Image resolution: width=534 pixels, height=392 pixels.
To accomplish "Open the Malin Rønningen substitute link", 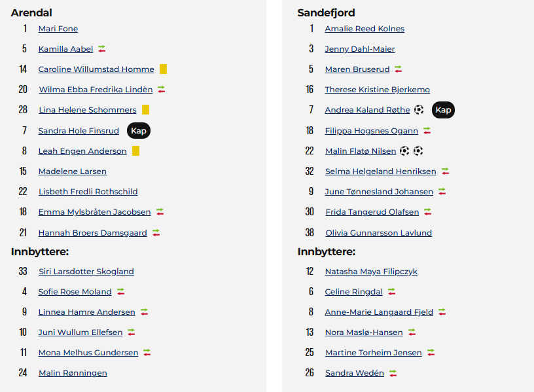I will (x=73, y=373).
